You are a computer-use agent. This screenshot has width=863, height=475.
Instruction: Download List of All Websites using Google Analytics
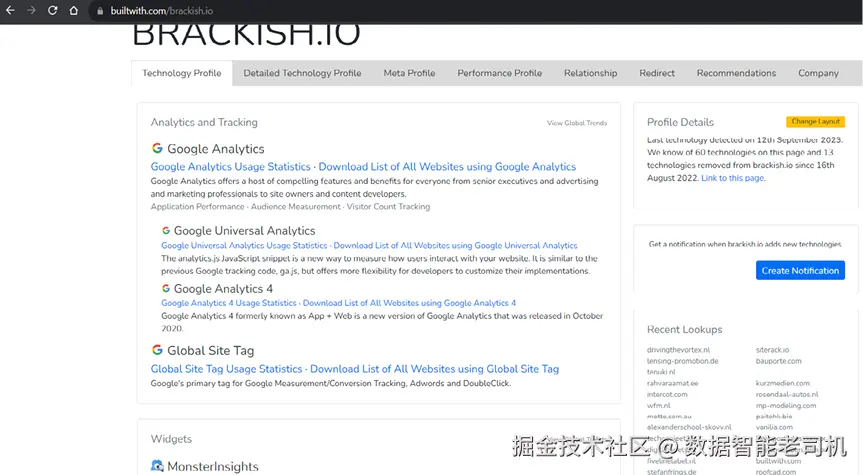pyautogui.click(x=447, y=167)
